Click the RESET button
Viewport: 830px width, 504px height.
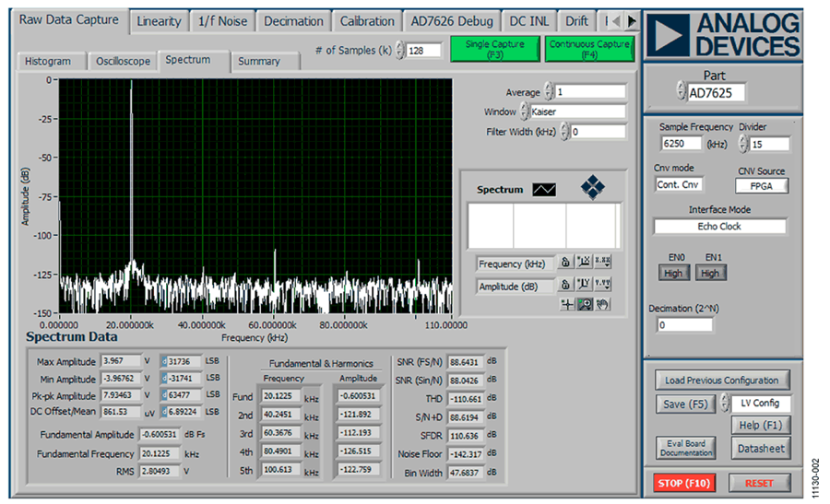pos(759,483)
